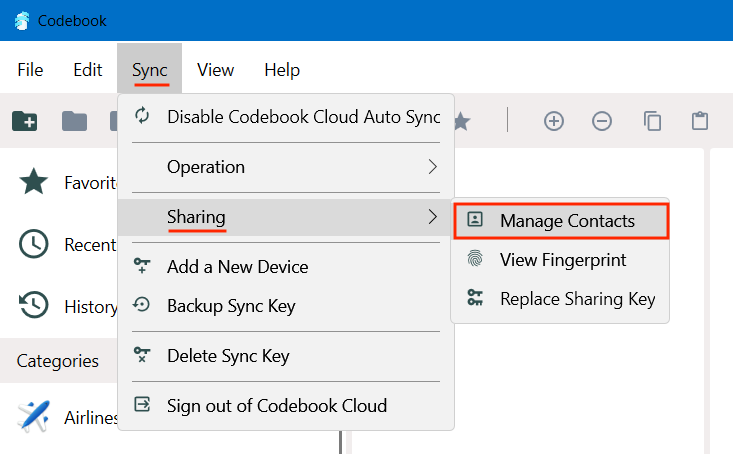Expand the Operation submenu
733x454 pixels.
click(x=286, y=167)
